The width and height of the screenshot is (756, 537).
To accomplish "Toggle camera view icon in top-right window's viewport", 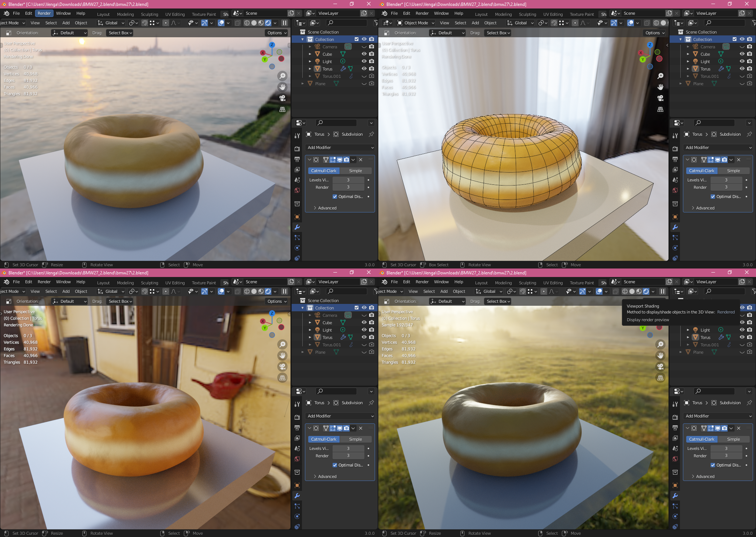I will click(x=660, y=98).
